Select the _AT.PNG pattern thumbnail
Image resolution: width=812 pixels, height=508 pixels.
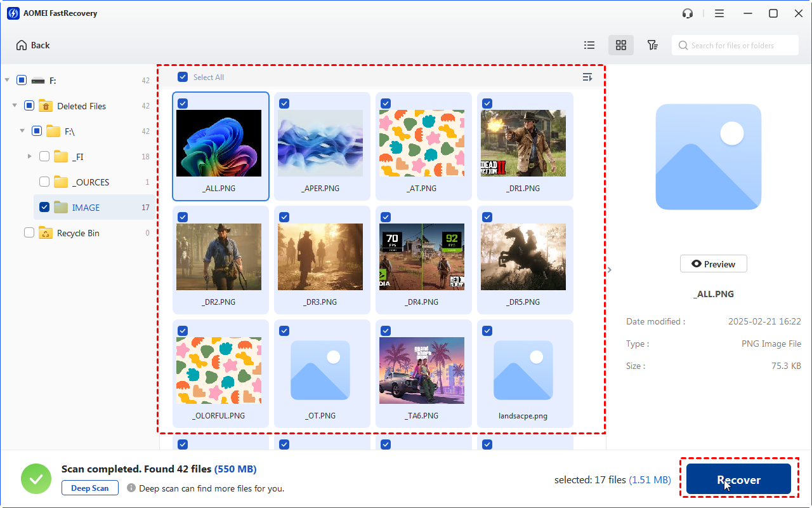(422, 143)
